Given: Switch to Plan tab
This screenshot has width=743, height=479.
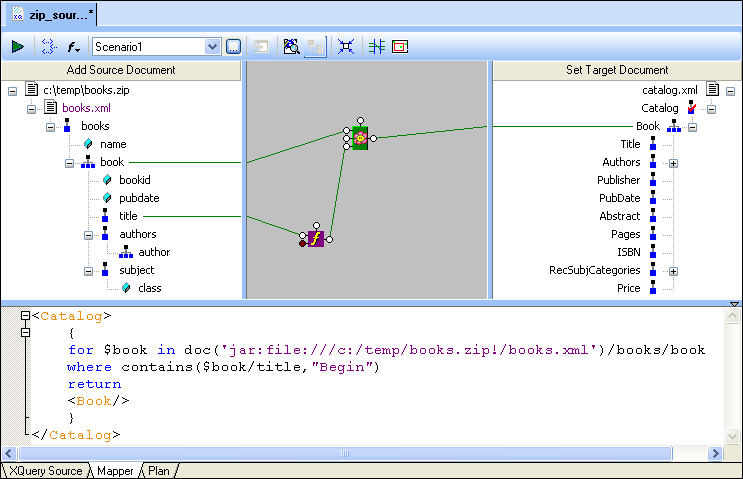Looking at the screenshot, I should 159,471.
